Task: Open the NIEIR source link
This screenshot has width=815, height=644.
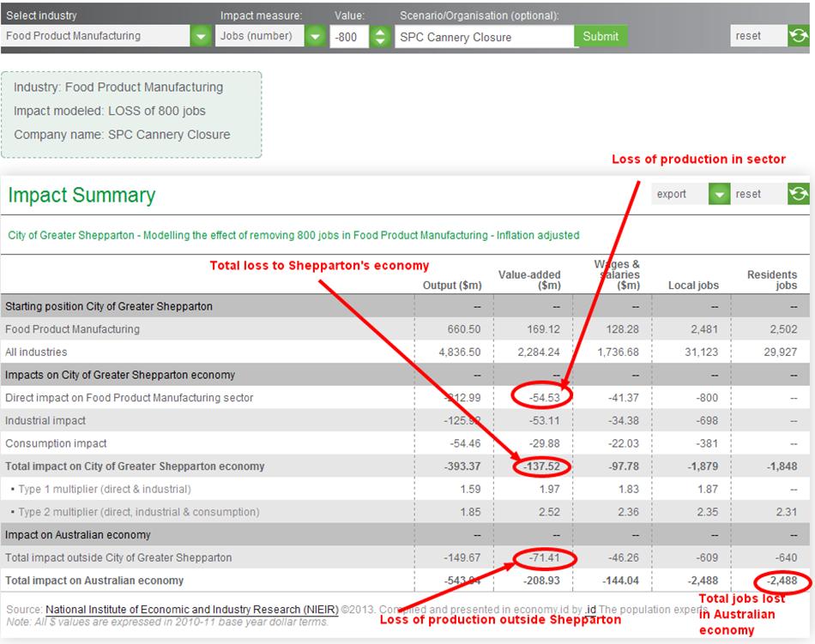Action: pyautogui.click(x=192, y=609)
